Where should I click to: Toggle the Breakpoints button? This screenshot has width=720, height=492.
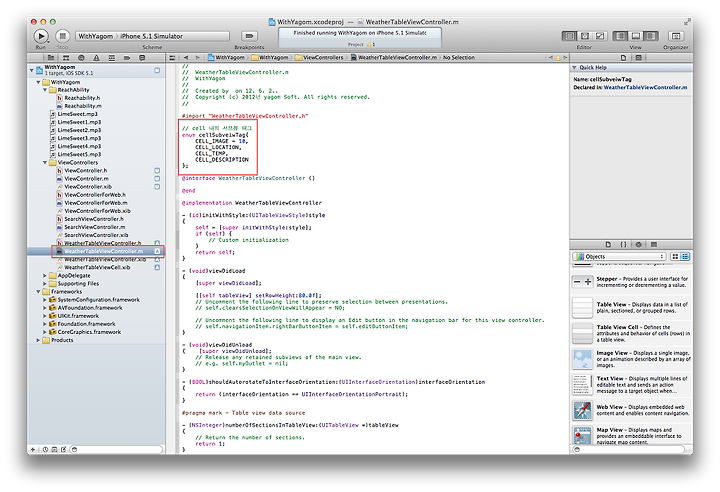(249, 36)
